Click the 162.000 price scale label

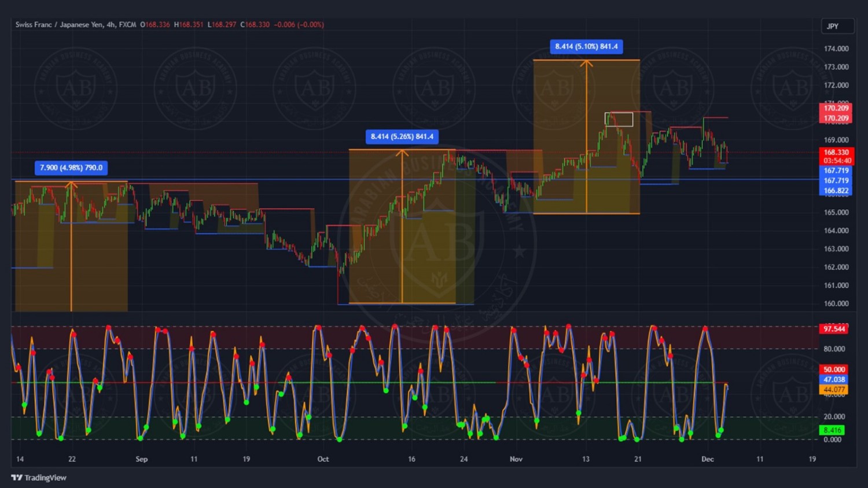[836, 267]
